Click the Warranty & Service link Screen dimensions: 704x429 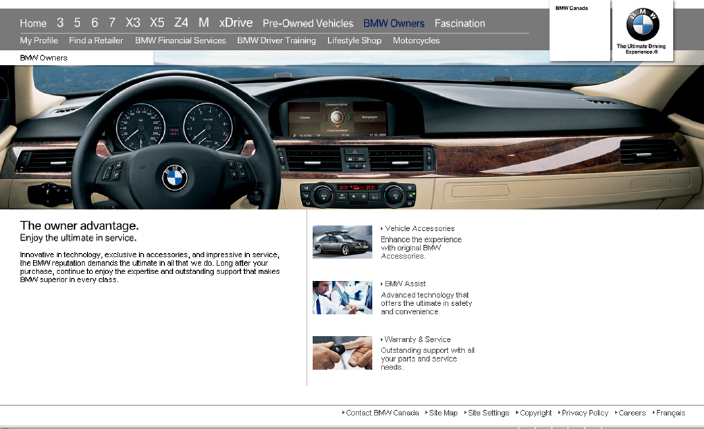tap(418, 340)
